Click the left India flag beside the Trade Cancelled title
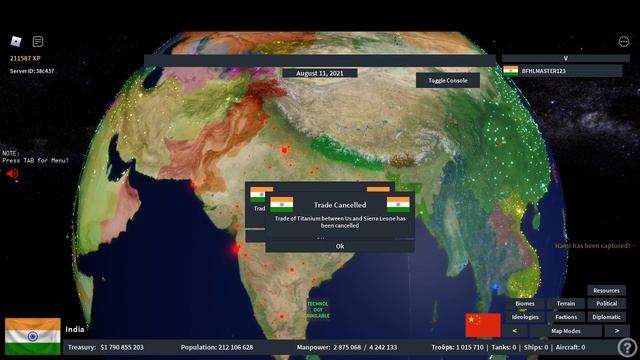The height and width of the screenshot is (360, 640). pos(282,204)
